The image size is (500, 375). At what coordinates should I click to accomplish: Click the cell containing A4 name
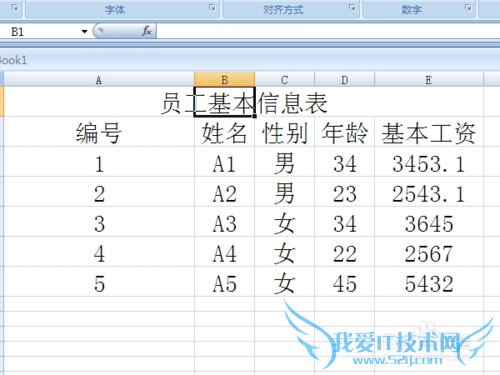(225, 252)
